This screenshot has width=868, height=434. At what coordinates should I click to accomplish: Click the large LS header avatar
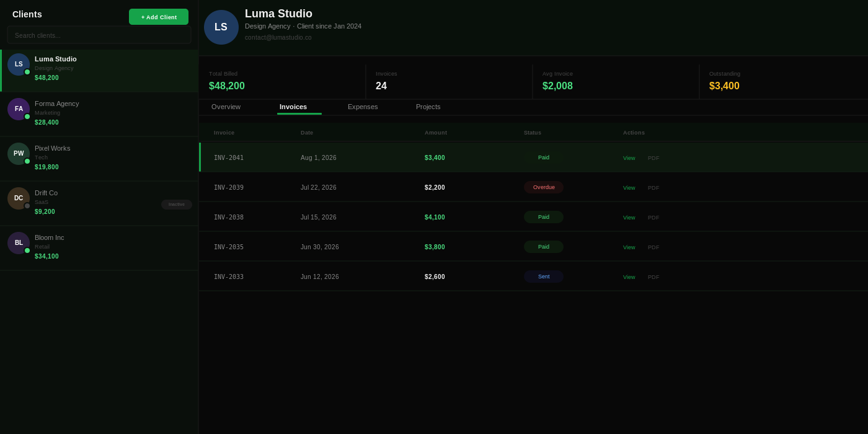click(221, 27)
